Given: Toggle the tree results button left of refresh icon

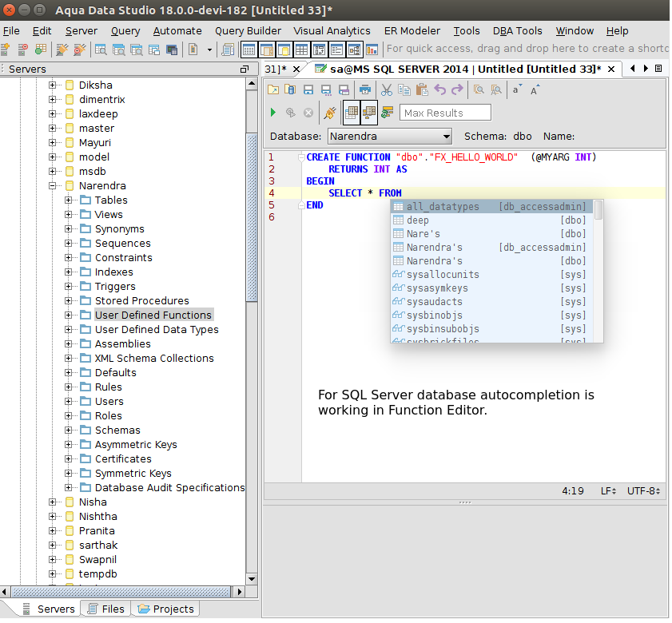Looking at the screenshot, I should (x=369, y=113).
